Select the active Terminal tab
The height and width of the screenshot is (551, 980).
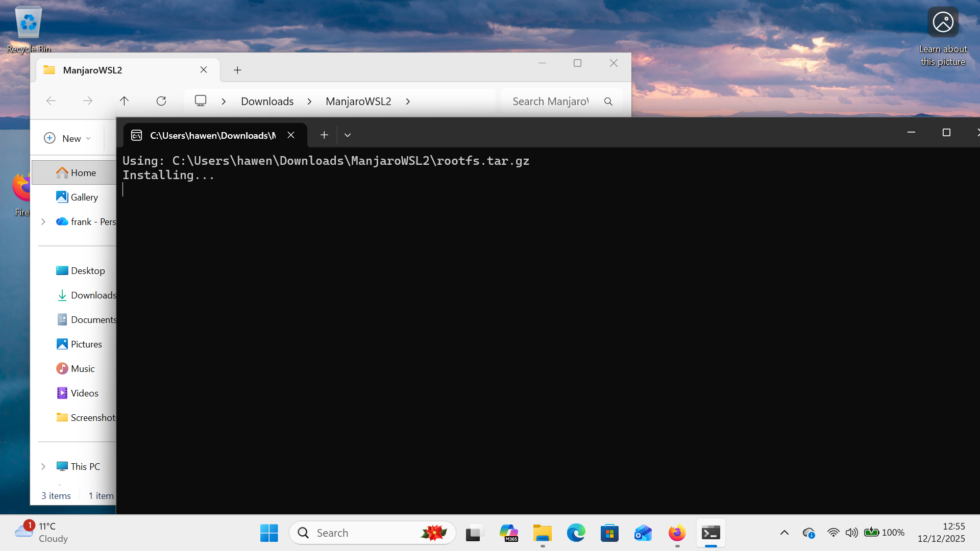click(212, 135)
